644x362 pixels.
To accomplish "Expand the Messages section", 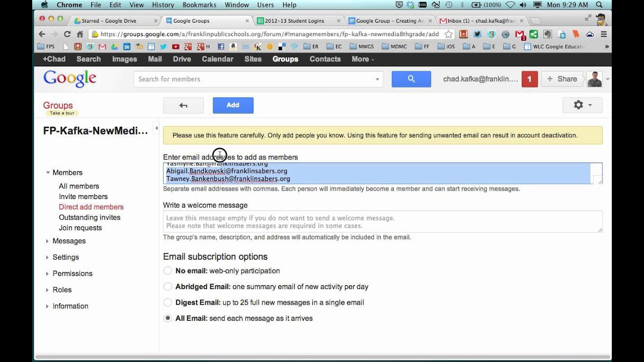I will point(47,241).
